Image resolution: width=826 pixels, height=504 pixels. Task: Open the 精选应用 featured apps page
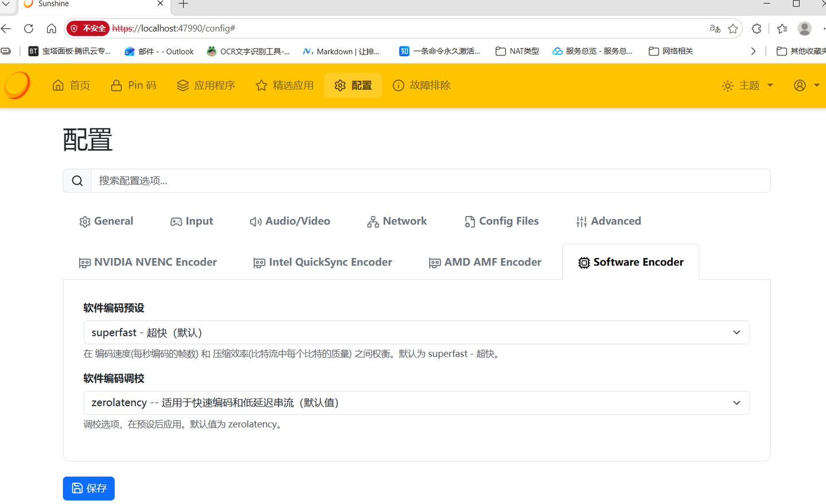[x=285, y=85]
